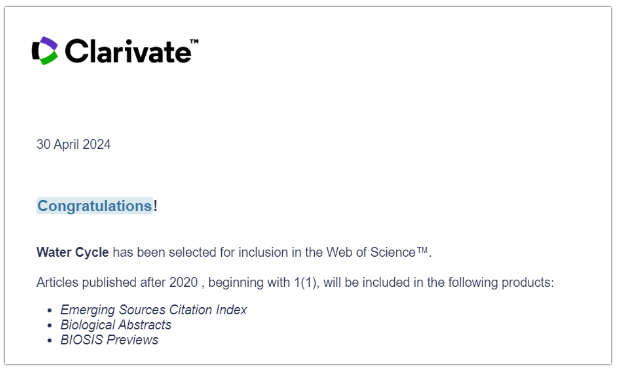The height and width of the screenshot is (373, 618).
Task: Click the 'Articles published after 2020' text
Action: [117, 283]
